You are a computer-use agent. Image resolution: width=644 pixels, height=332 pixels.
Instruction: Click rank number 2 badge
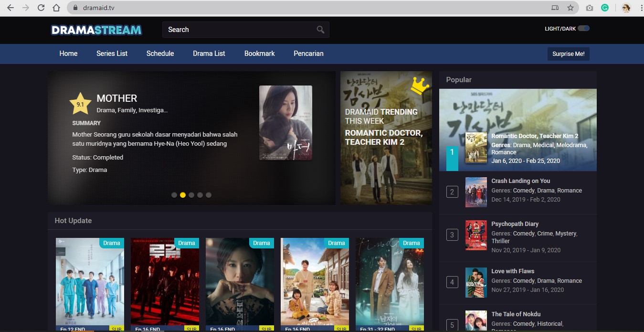point(452,192)
